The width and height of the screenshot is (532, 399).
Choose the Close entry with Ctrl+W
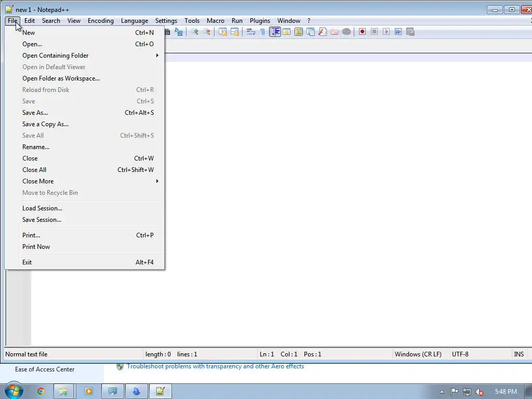pyautogui.click(x=85, y=158)
